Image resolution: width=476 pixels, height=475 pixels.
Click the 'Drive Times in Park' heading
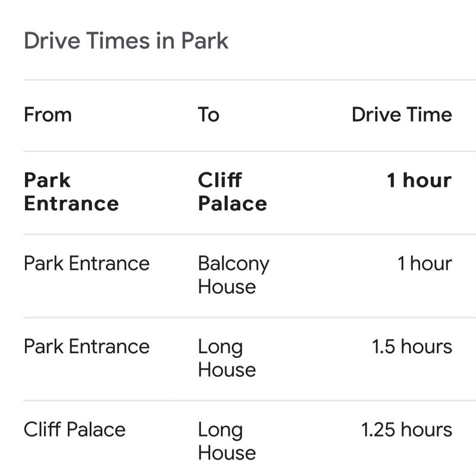[x=126, y=40]
